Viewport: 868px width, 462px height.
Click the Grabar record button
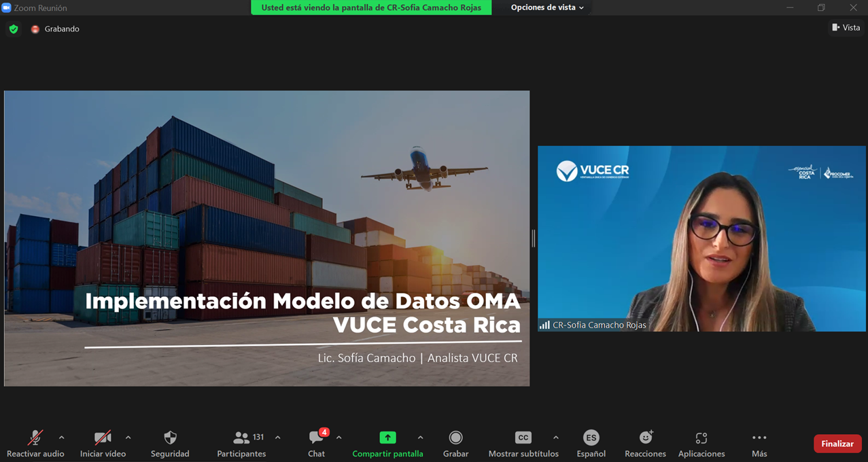click(455, 444)
